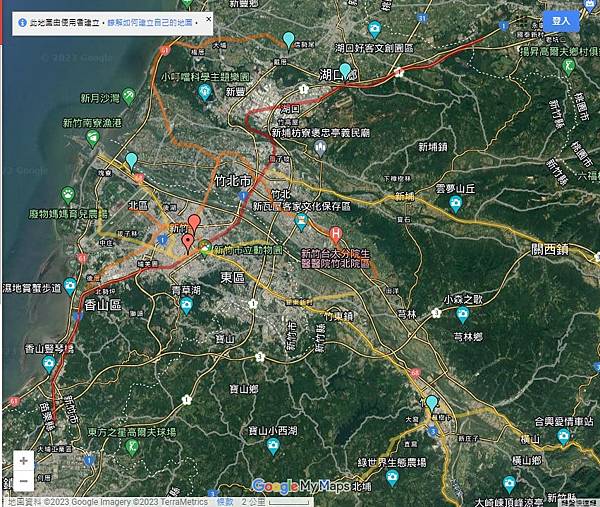Click the Google My Maps logo

click(x=301, y=486)
